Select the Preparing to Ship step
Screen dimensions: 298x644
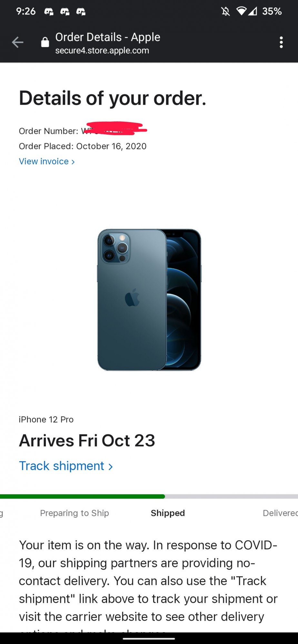(74, 513)
